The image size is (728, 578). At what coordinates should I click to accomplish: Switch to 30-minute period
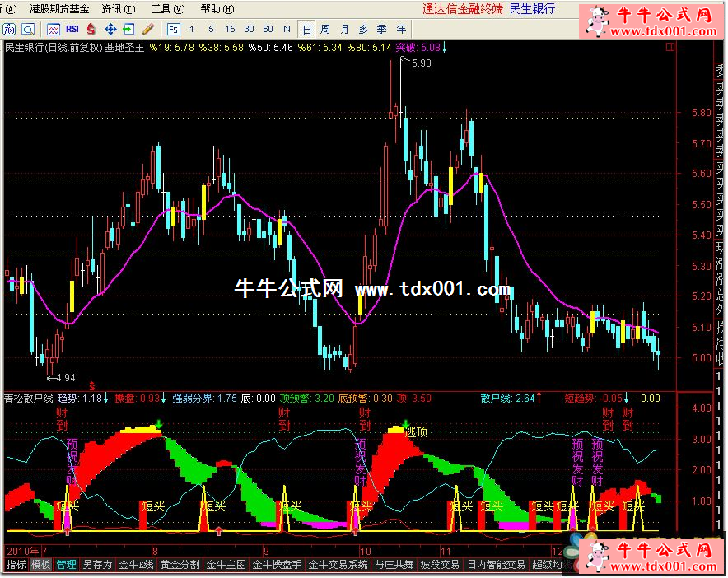(x=249, y=30)
